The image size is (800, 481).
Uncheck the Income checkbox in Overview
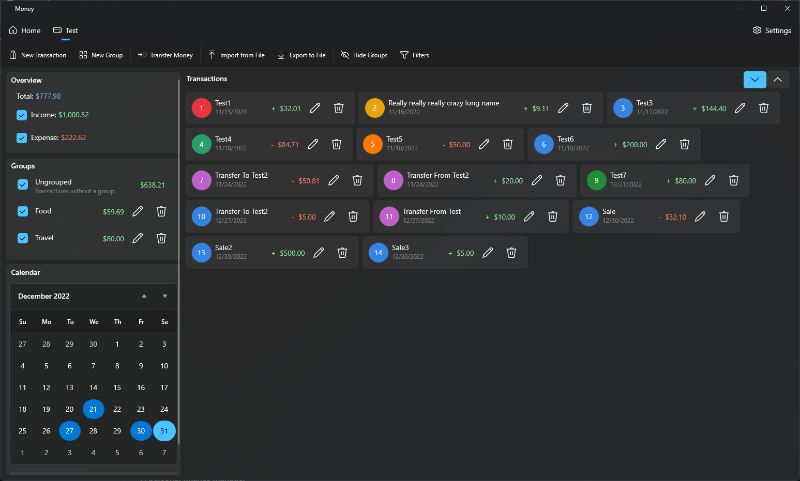point(21,115)
